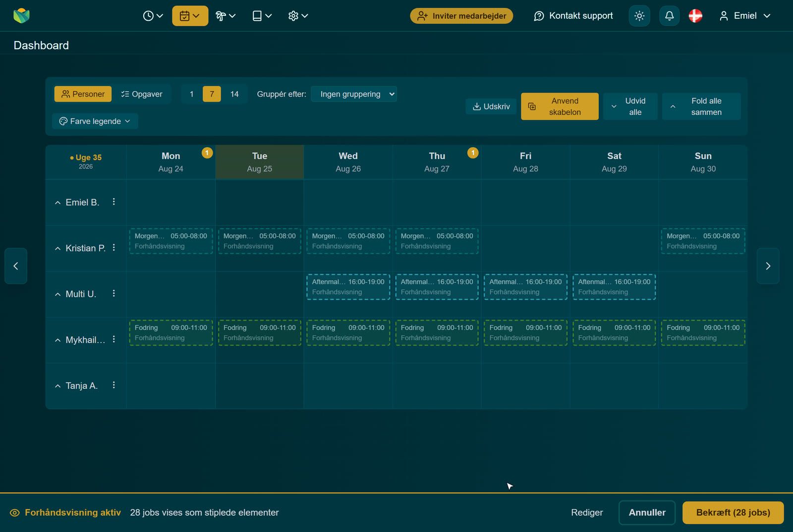The width and height of the screenshot is (793, 532).
Task: Open the clock time-tracking menu
Action: pos(153,16)
